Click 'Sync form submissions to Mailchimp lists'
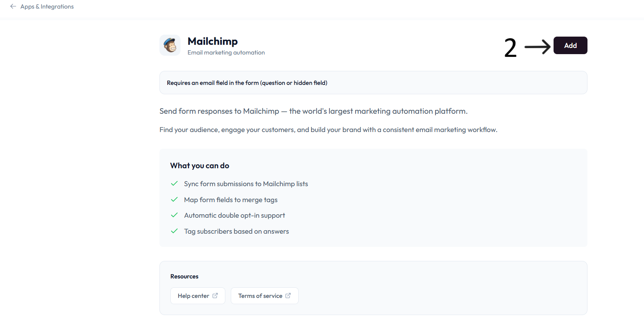The image size is (644, 324). click(246, 184)
